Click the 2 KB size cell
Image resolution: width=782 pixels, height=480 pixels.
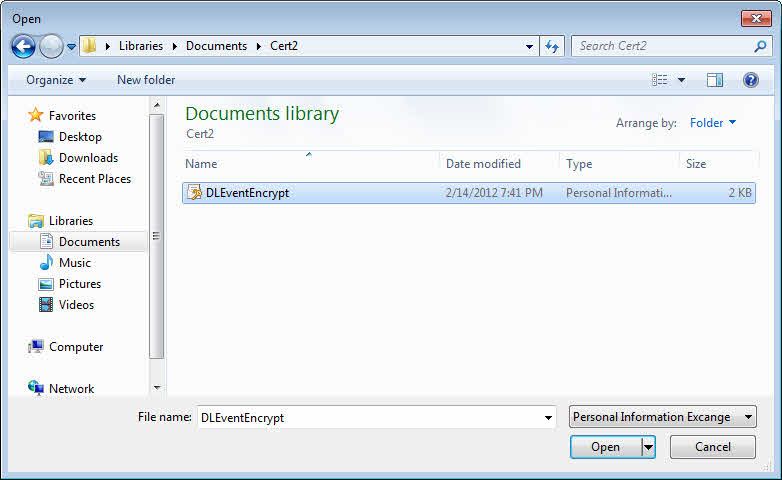740,193
